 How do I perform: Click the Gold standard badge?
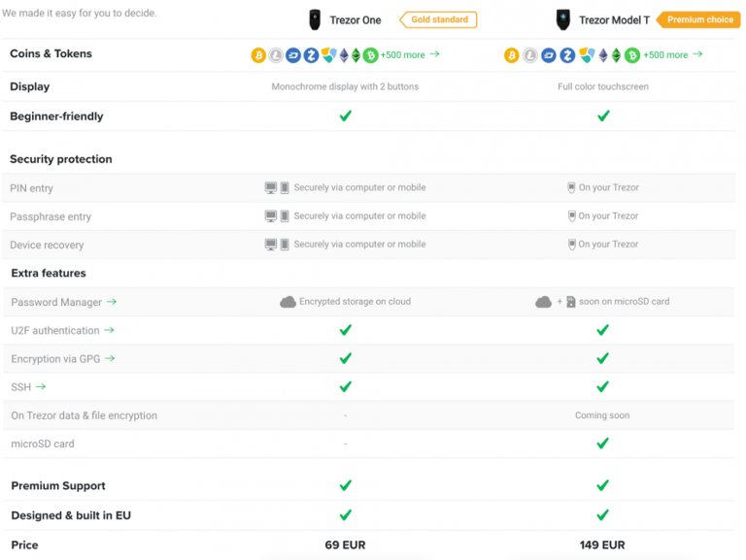[x=438, y=19]
